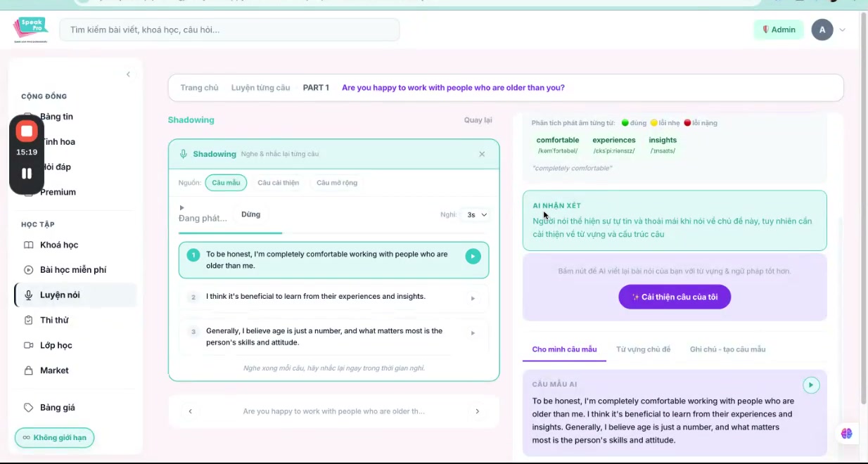Collapse the left sidebar with chevron

[x=128, y=75]
